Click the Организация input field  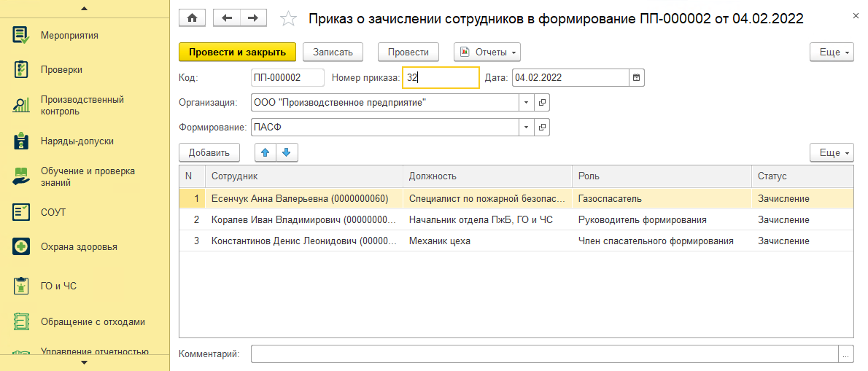pyautogui.click(x=385, y=103)
